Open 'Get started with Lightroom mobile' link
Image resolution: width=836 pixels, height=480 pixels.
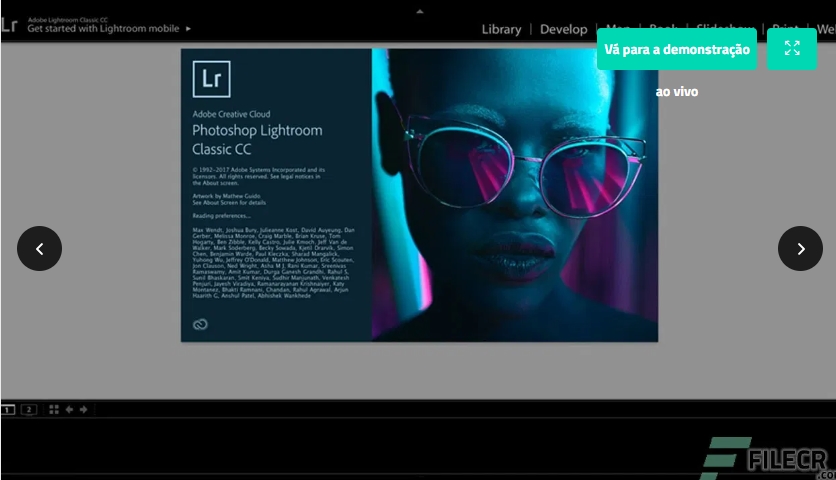[x=103, y=29]
